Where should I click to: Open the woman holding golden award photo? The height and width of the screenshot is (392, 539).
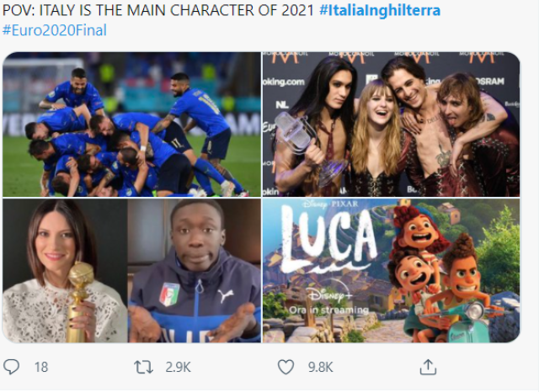(65, 270)
